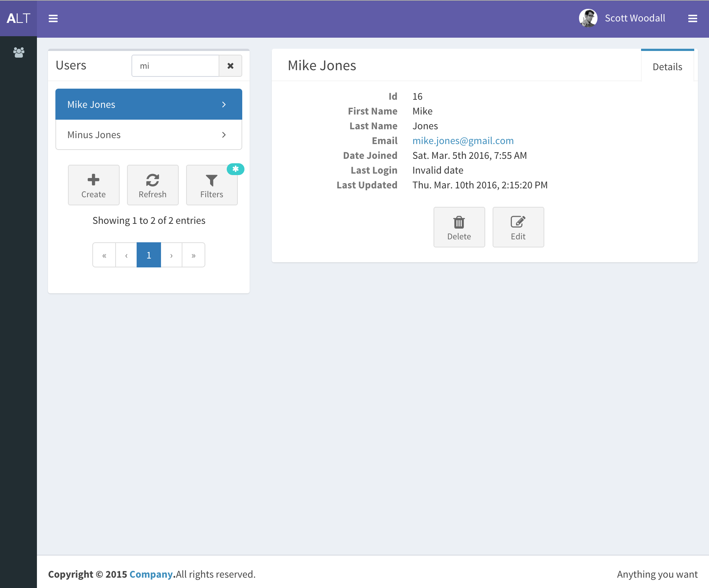The height and width of the screenshot is (588, 709).
Task: Click the ALT logo
Action: [x=18, y=18]
